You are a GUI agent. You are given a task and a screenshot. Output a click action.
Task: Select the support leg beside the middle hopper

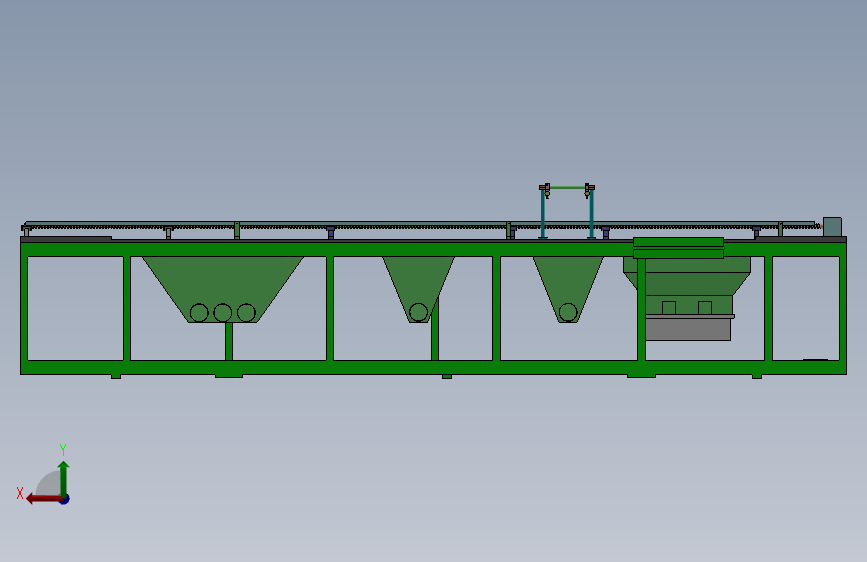(435, 329)
